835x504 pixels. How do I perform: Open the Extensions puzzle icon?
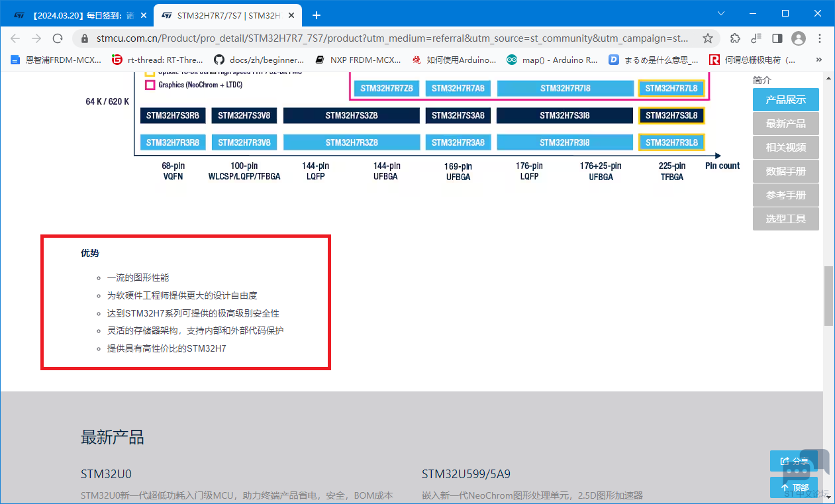click(x=735, y=38)
